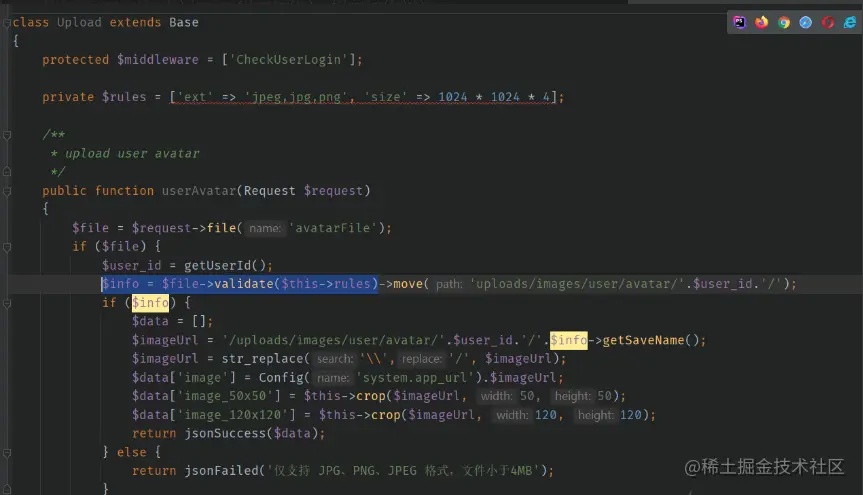Click the 'validate' method call
863x495 pixels.
pyautogui.click(x=244, y=284)
